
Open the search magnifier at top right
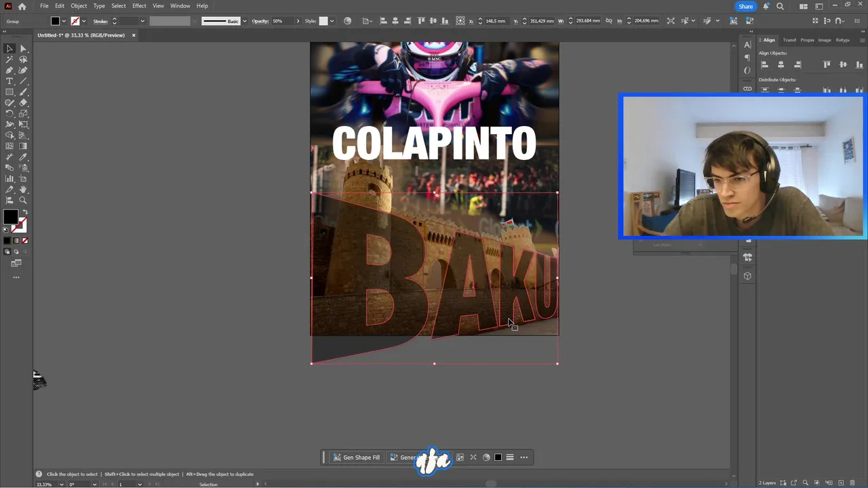pyautogui.click(x=780, y=6)
